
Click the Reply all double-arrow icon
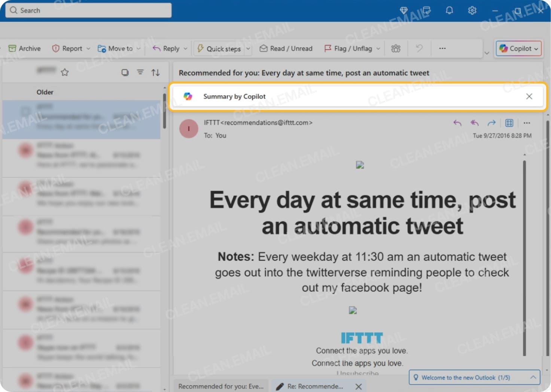click(x=474, y=123)
